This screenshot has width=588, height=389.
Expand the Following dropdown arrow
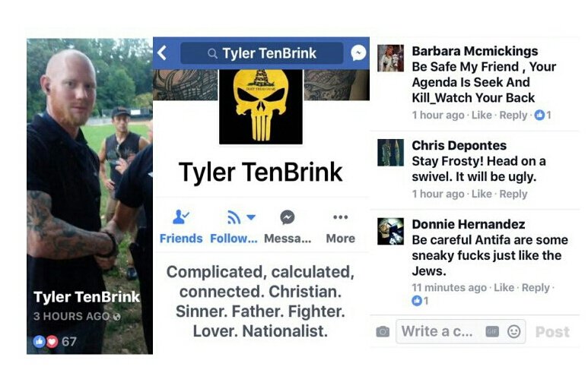coord(251,217)
